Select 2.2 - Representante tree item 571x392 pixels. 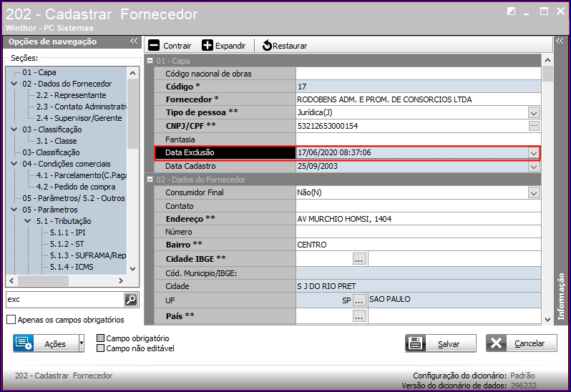click(72, 95)
